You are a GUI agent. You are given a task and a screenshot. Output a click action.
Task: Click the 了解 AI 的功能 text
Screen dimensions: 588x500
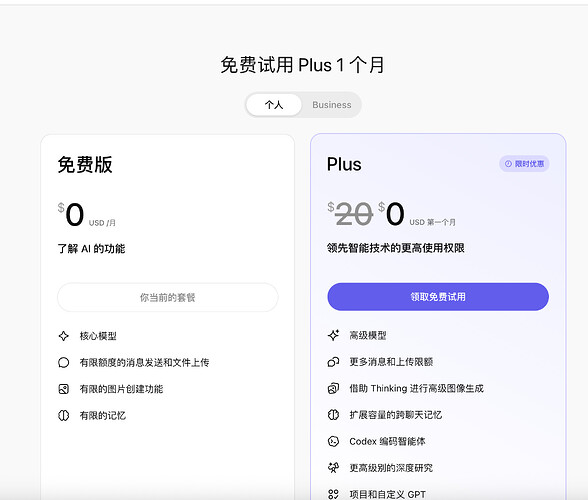pyautogui.click(x=91, y=249)
